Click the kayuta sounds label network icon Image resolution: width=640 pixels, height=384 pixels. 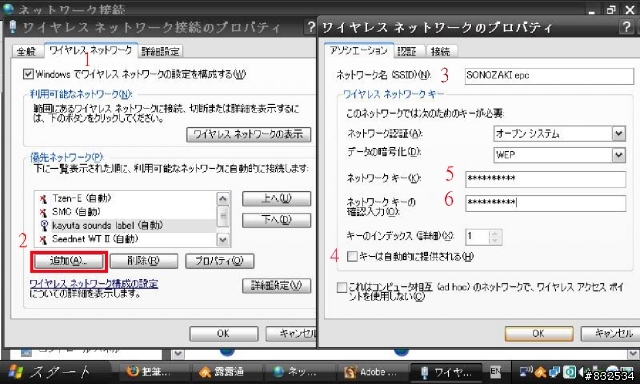coord(44,226)
